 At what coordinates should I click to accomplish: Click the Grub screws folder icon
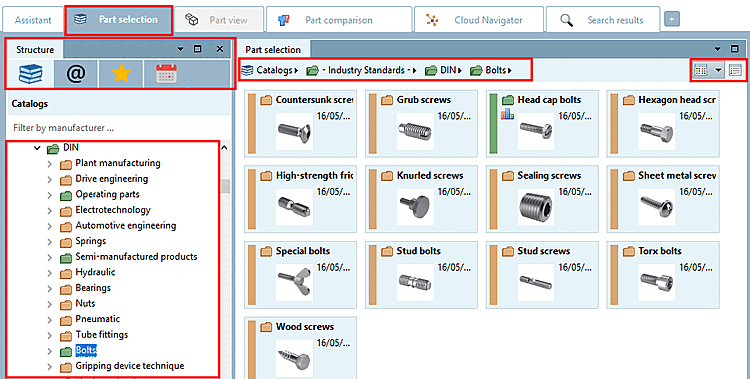coord(387,100)
